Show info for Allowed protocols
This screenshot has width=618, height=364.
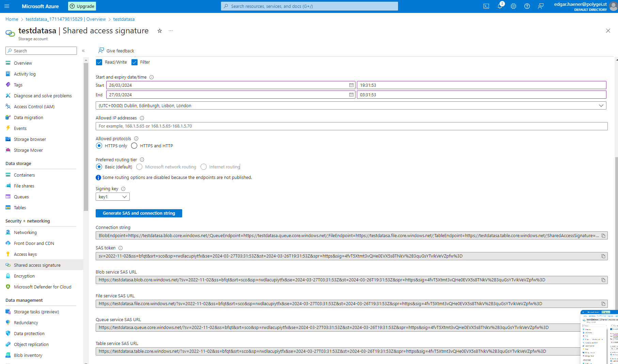[x=136, y=138]
